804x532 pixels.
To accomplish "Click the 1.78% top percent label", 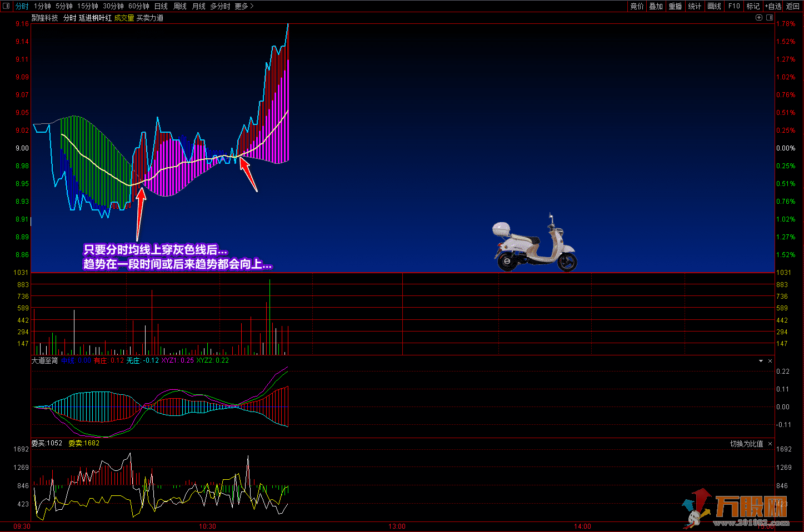I will click(x=786, y=24).
